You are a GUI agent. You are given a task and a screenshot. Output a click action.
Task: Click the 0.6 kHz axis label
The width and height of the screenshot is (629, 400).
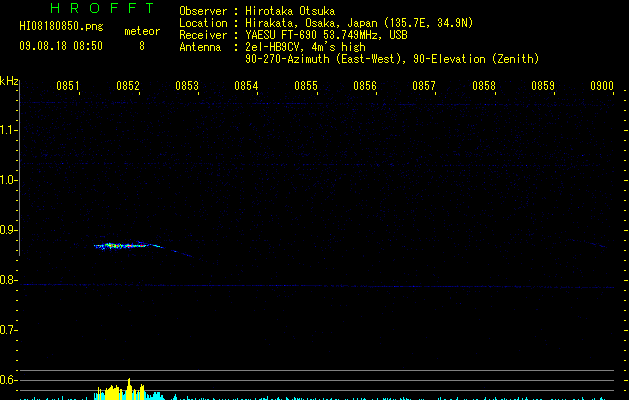pos(8,380)
